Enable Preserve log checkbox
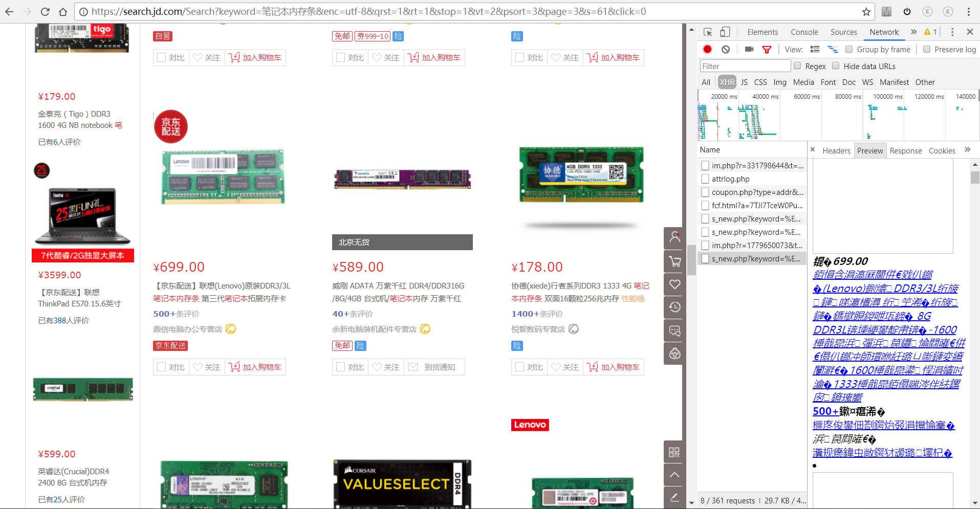Screen dimensions: 980x509 [927, 49]
